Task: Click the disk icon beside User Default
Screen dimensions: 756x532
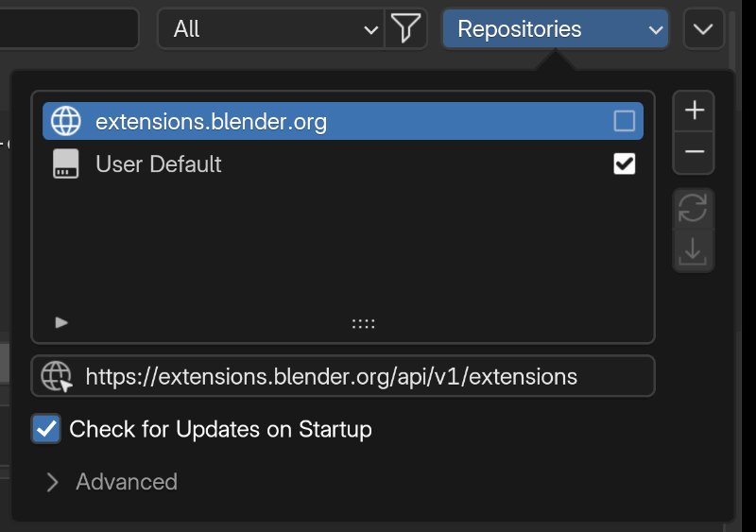Action: point(66,164)
